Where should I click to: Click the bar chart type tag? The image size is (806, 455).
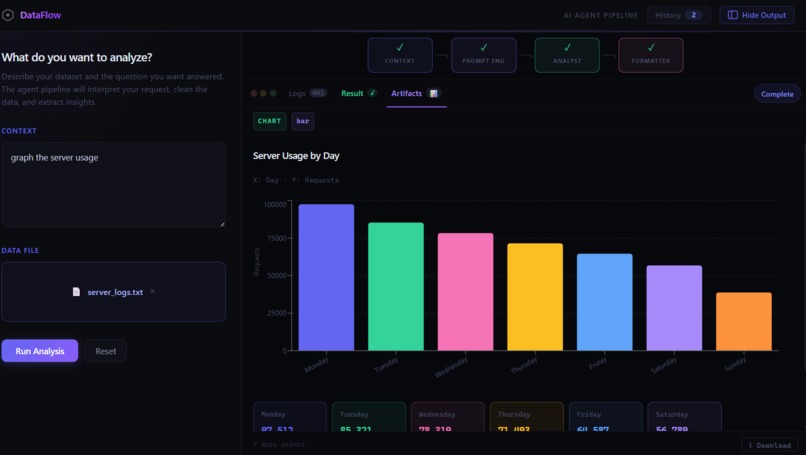coord(303,121)
